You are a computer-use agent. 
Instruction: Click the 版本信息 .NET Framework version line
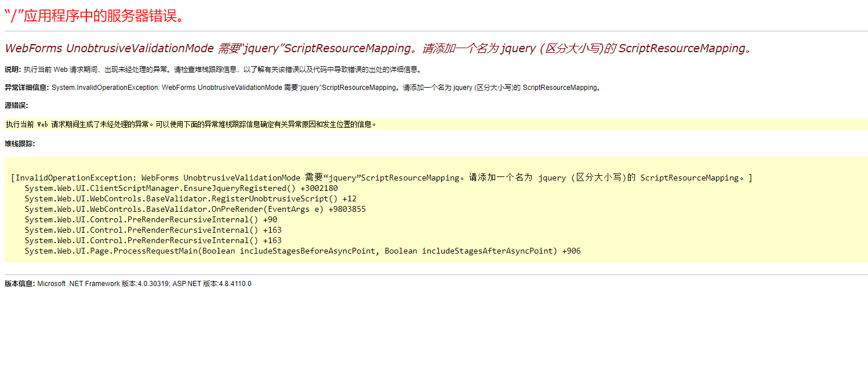pos(128,284)
